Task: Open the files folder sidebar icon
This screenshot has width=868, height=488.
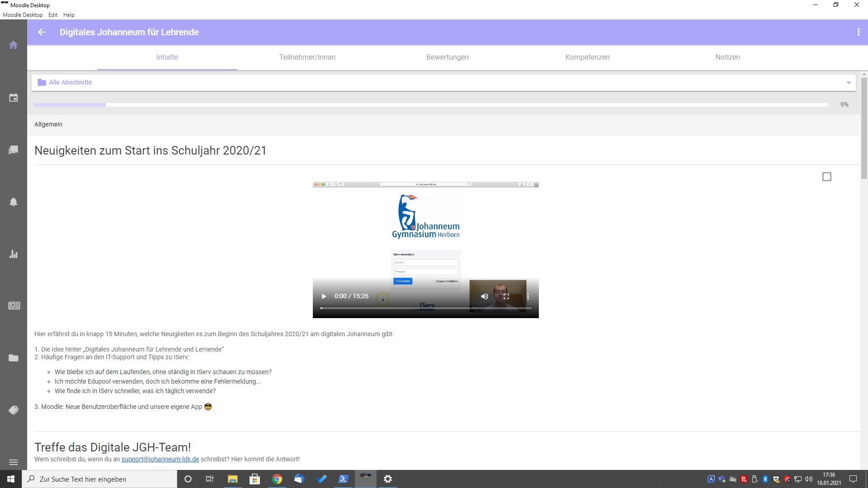Action: [14, 358]
